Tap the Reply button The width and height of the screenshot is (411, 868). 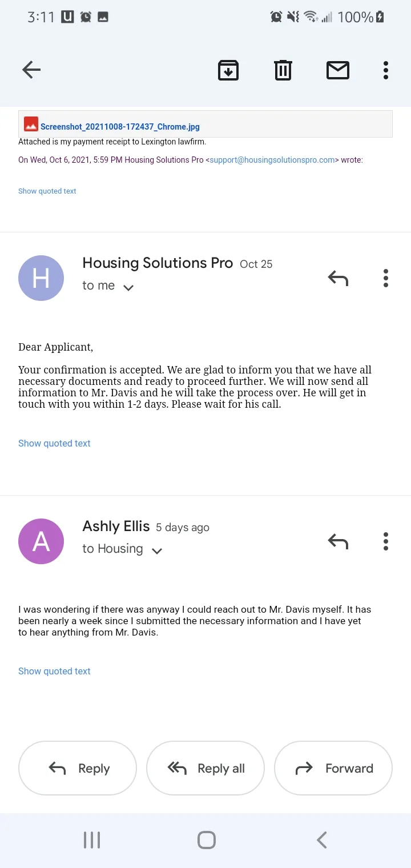[x=78, y=768]
